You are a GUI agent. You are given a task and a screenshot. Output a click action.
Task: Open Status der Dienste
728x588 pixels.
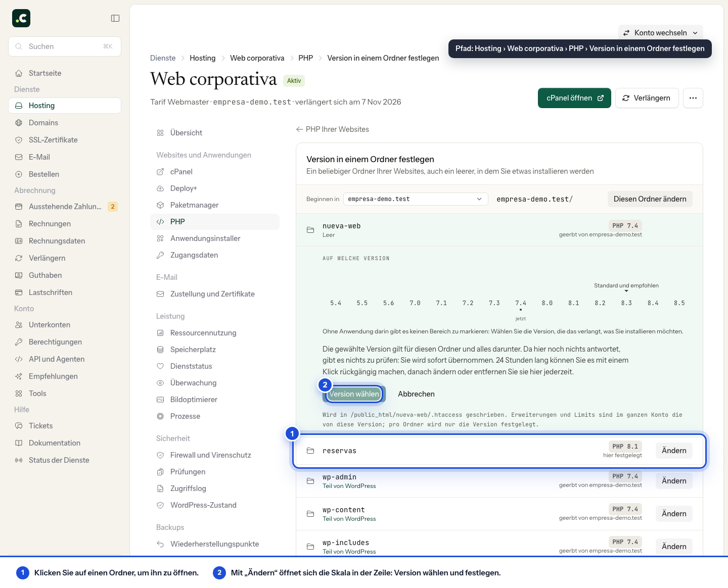(65, 460)
